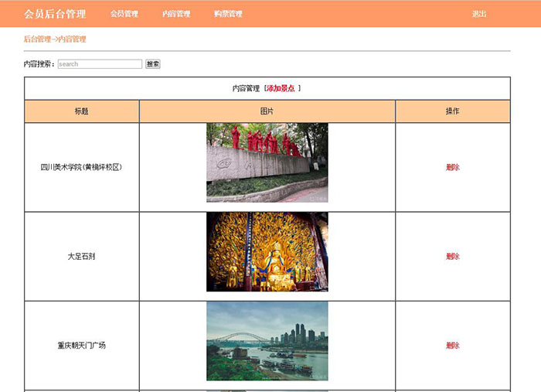Select 内容管理 in the top navigation
Screen dimensions: 541x392
pos(176,14)
